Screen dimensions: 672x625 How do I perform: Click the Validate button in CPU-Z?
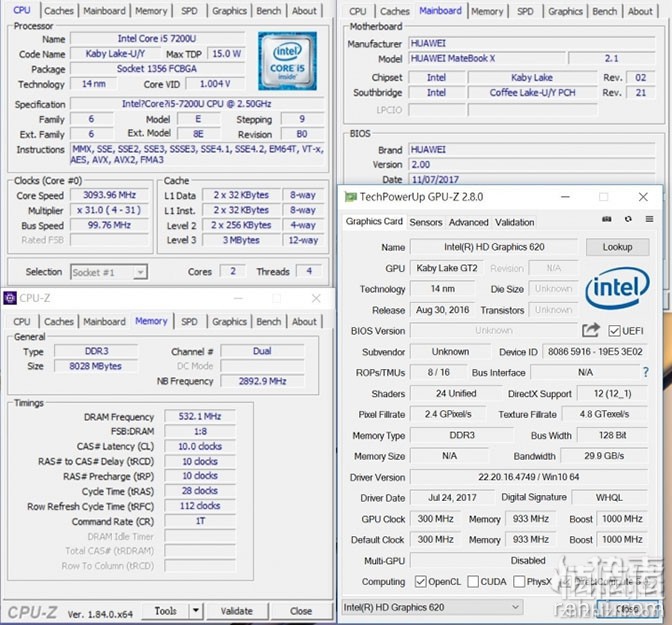click(x=237, y=610)
